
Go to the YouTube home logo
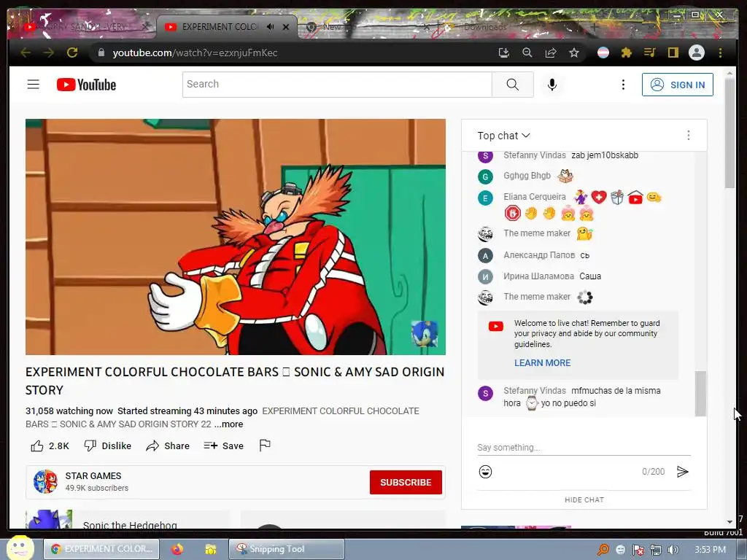pyautogui.click(x=86, y=85)
